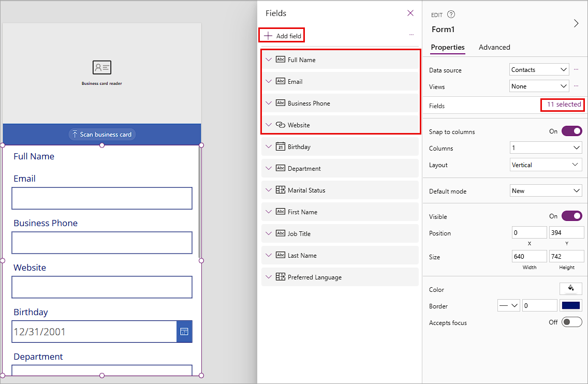Image resolution: width=588 pixels, height=384 pixels.
Task: Select the Properties tab
Action: pyautogui.click(x=447, y=47)
